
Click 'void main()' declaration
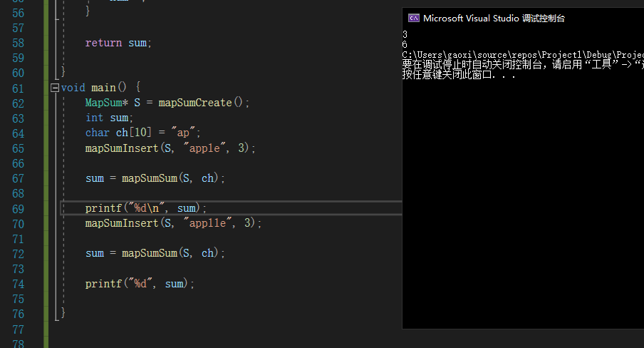click(x=93, y=88)
